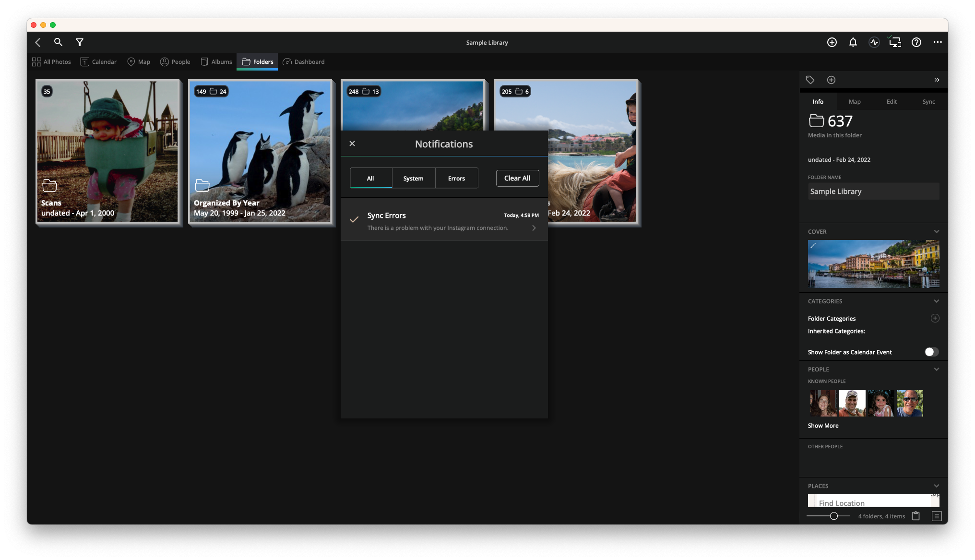
Task: Select the first known person woman face
Action: [x=823, y=403]
